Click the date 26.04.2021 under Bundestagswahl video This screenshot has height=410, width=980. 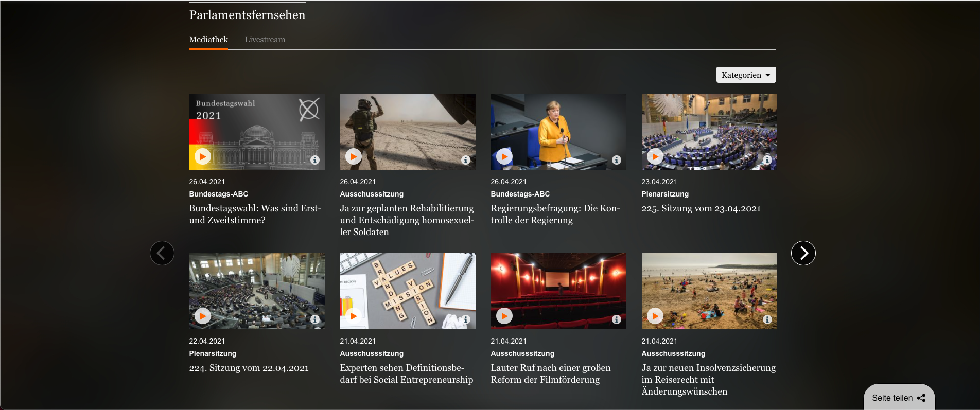click(207, 182)
